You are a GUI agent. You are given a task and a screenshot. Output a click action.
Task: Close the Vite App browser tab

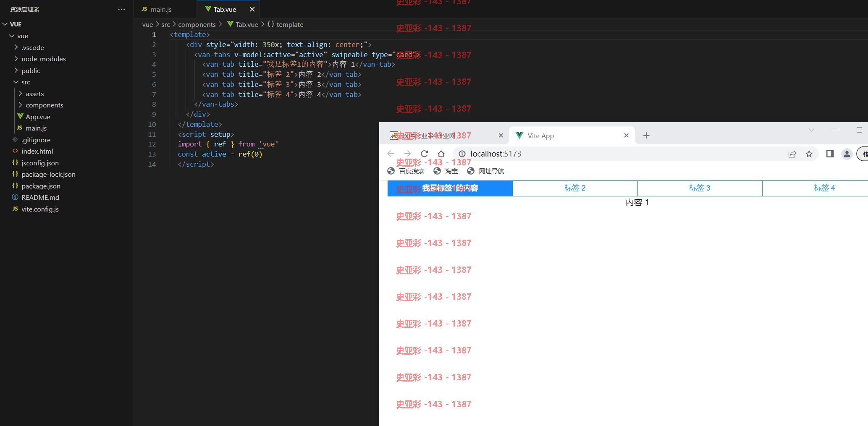[626, 135]
